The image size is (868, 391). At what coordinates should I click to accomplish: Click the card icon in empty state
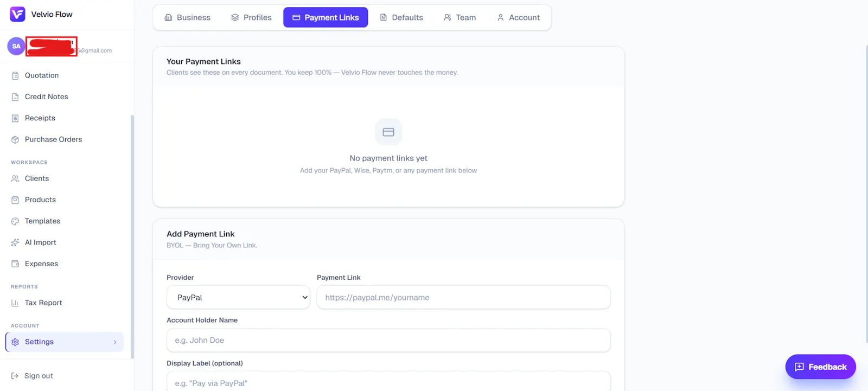pyautogui.click(x=388, y=132)
